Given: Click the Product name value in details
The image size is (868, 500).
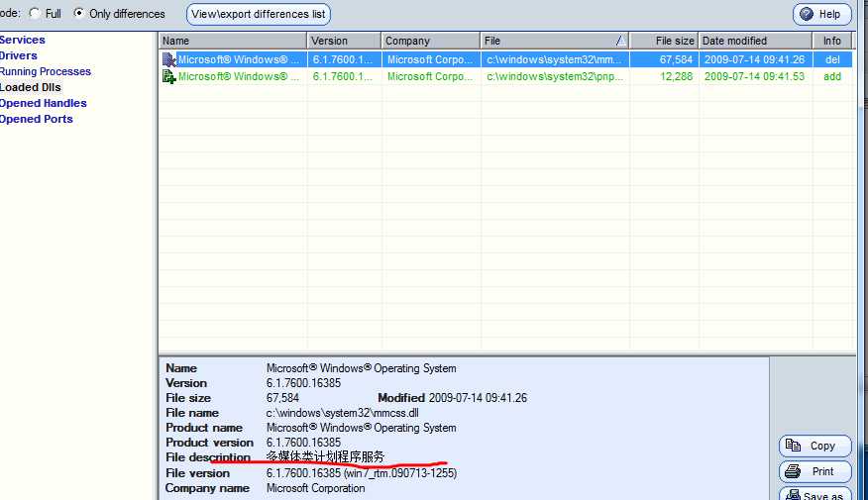Looking at the screenshot, I should 362,428.
